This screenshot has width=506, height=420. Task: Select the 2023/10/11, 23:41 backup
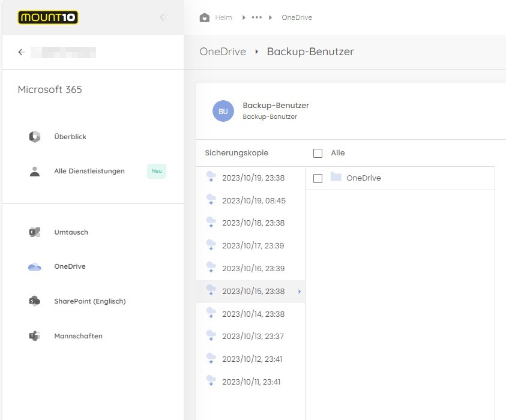[x=250, y=382]
